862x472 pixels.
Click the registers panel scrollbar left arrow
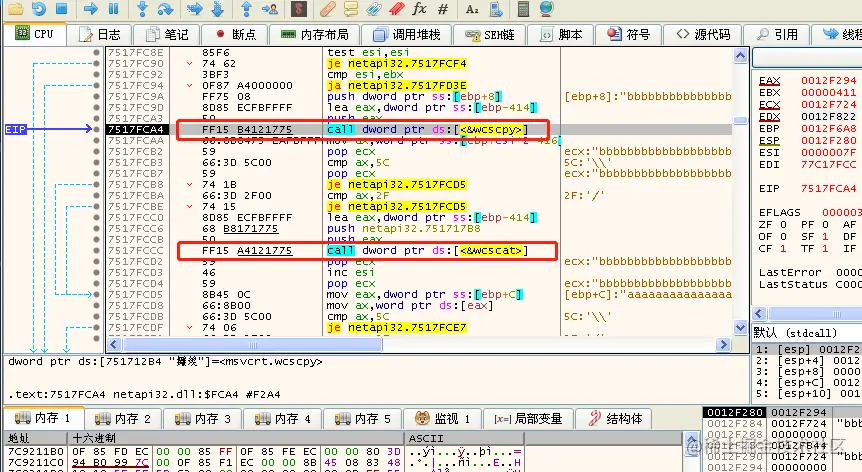[x=759, y=314]
